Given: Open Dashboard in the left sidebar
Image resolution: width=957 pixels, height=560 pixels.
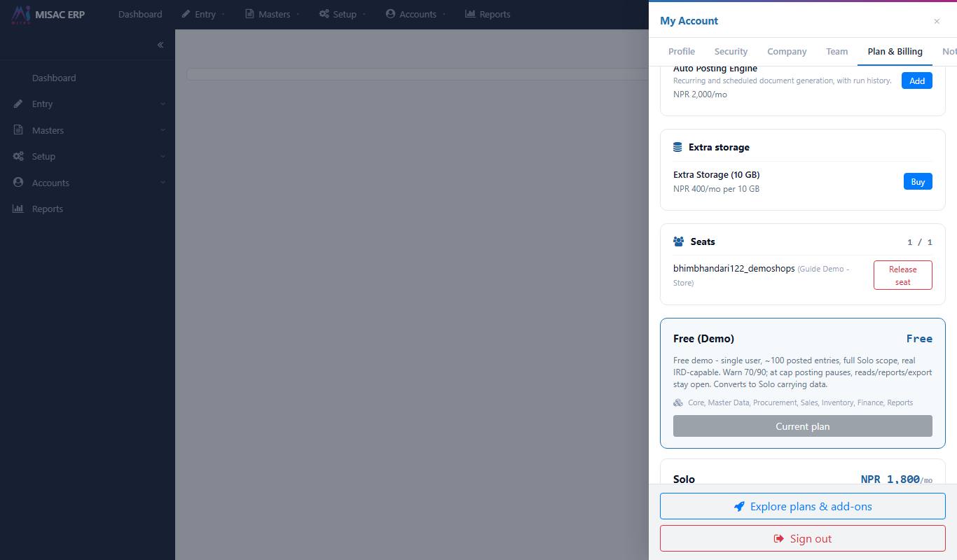Looking at the screenshot, I should [x=54, y=78].
